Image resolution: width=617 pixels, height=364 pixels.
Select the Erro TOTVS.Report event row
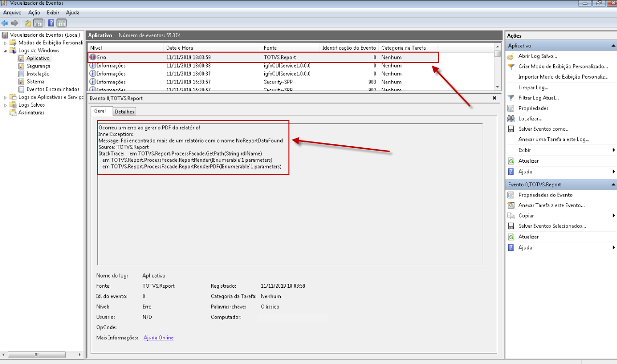(263, 57)
